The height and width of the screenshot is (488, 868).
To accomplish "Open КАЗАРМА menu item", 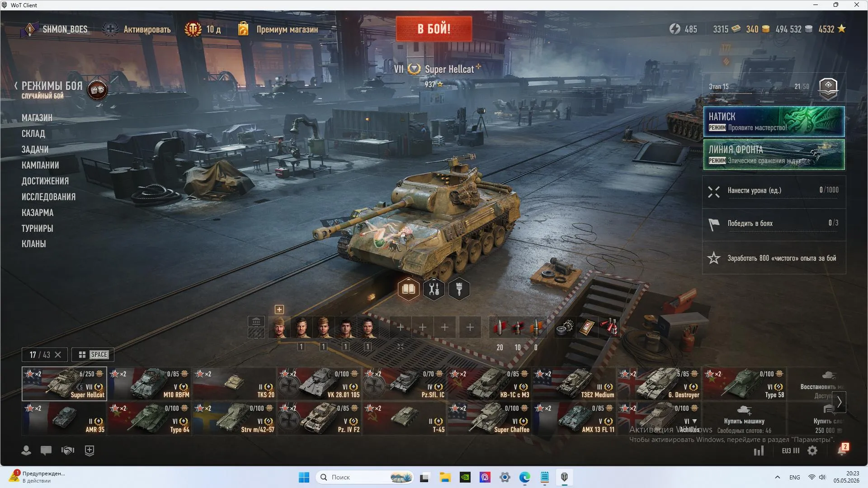I will (x=38, y=213).
